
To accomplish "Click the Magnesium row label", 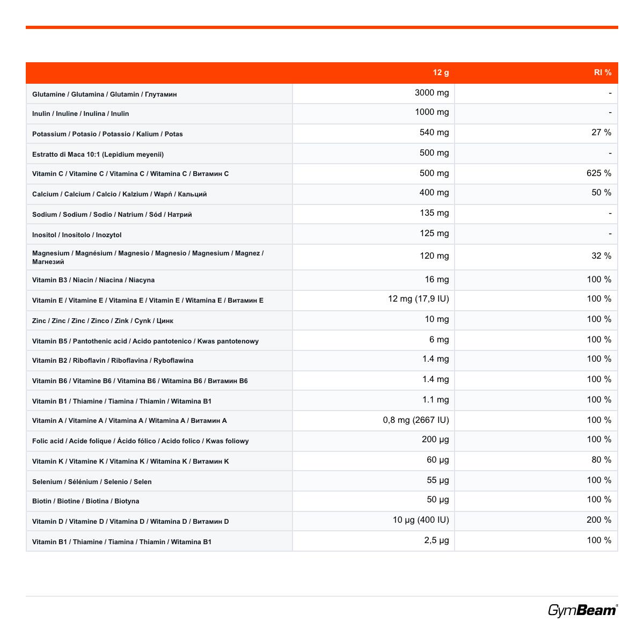I will [148, 258].
